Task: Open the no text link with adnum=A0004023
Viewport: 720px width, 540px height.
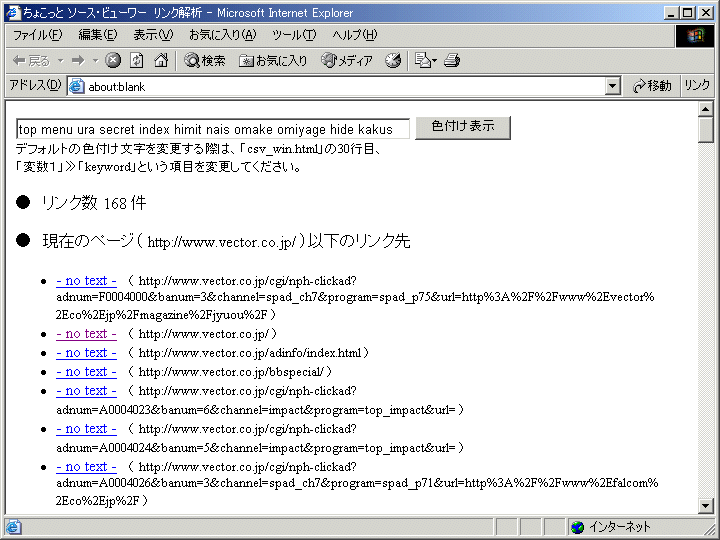Action: click(x=86, y=391)
